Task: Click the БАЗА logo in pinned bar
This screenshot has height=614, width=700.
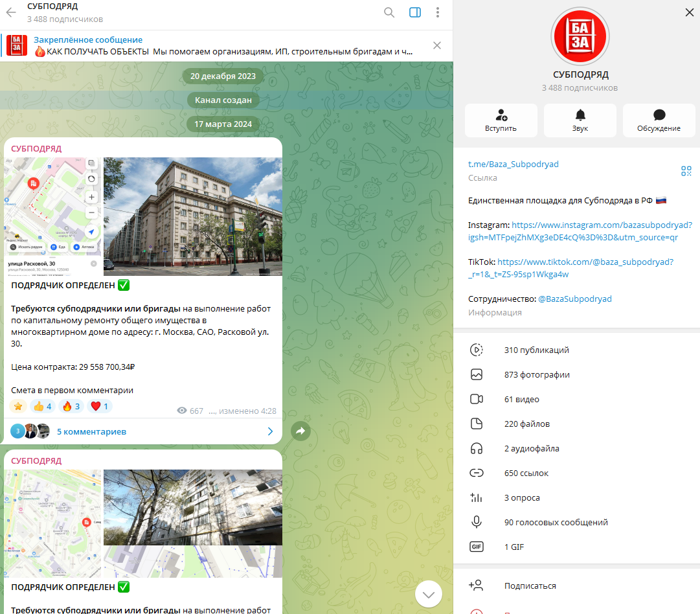Action: tap(17, 45)
